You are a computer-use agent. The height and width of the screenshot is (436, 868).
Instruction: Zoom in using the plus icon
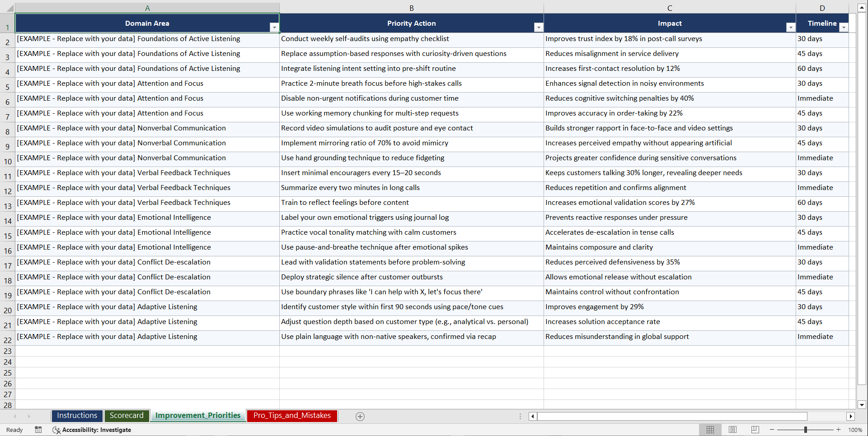[838, 429]
